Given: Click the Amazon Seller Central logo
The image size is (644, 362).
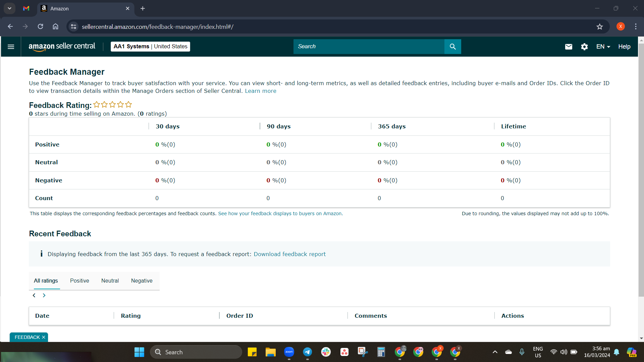Looking at the screenshot, I should (62, 47).
